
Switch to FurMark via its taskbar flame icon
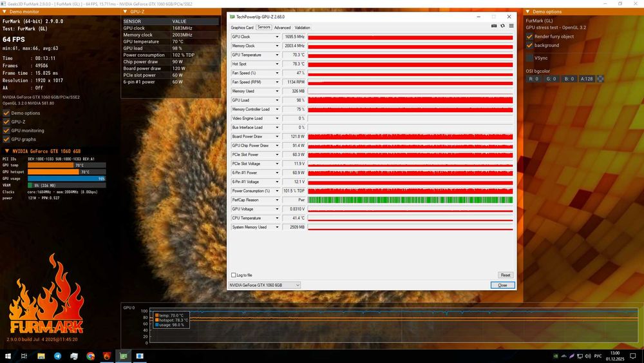[107, 356]
